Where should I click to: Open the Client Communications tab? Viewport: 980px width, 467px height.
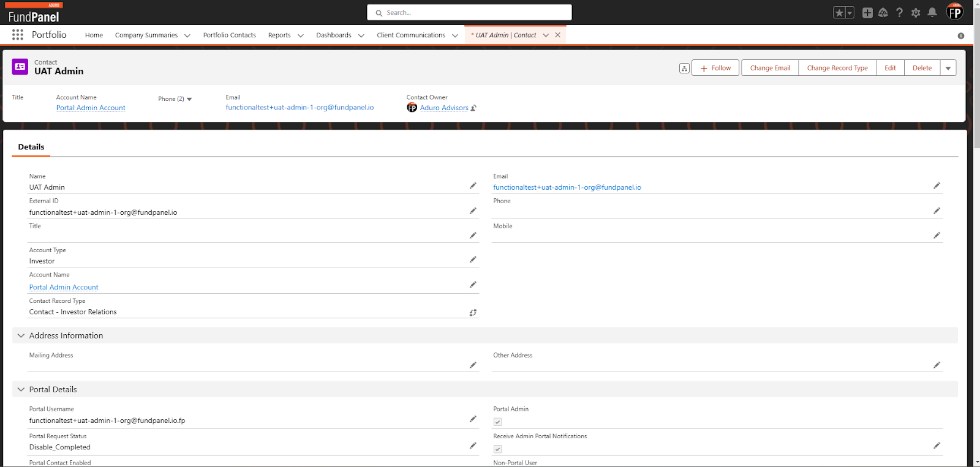click(x=411, y=35)
